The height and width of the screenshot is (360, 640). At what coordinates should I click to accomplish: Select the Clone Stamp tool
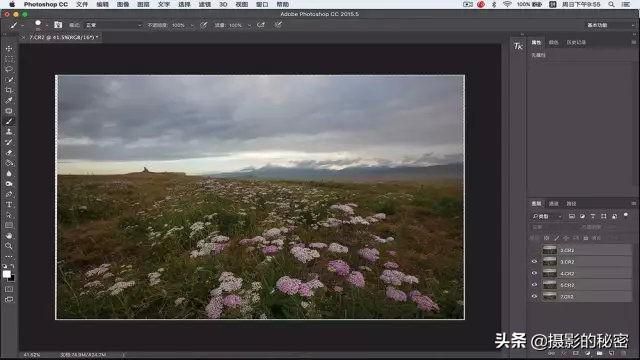click(9, 132)
